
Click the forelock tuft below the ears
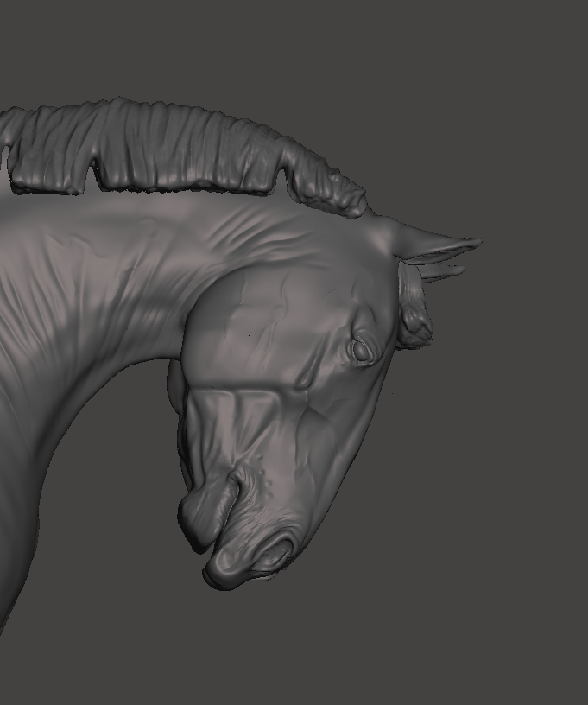click(x=415, y=319)
